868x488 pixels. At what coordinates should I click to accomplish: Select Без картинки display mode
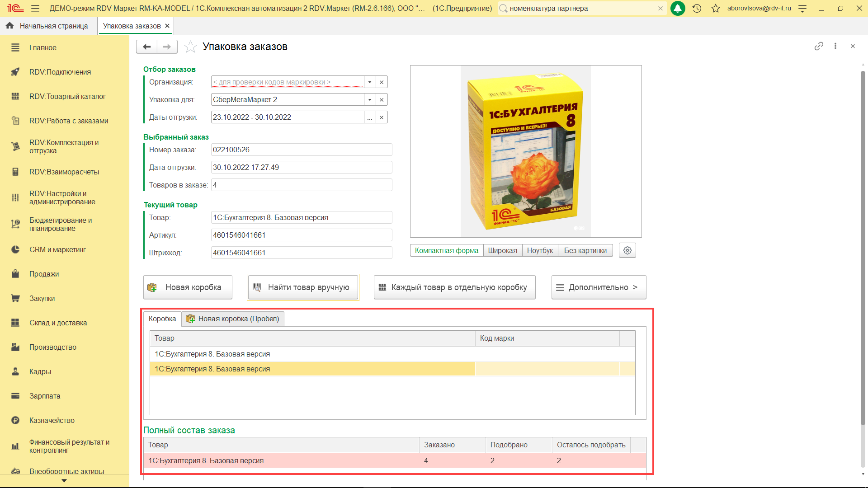(x=585, y=250)
